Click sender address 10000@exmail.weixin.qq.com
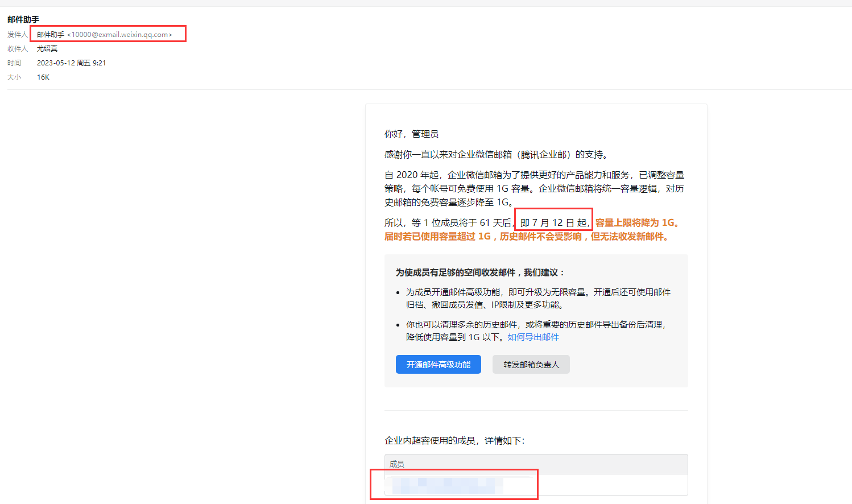 point(119,35)
